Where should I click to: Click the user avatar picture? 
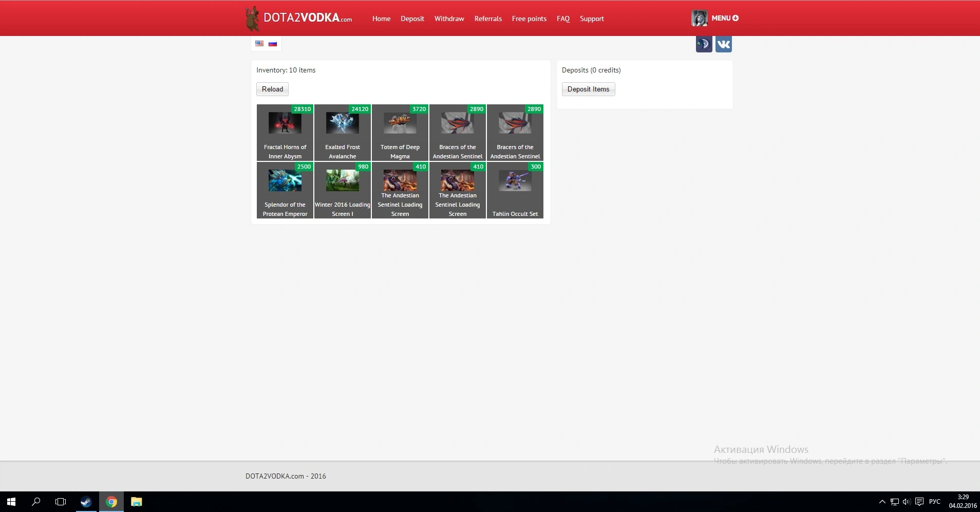[699, 18]
